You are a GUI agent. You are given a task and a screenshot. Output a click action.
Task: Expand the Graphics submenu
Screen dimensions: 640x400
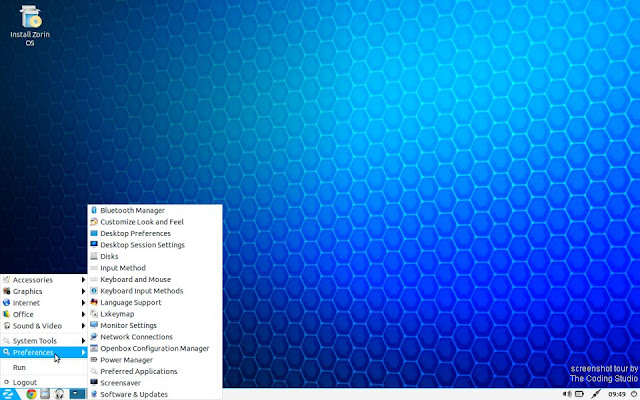click(x=44, y=291)
